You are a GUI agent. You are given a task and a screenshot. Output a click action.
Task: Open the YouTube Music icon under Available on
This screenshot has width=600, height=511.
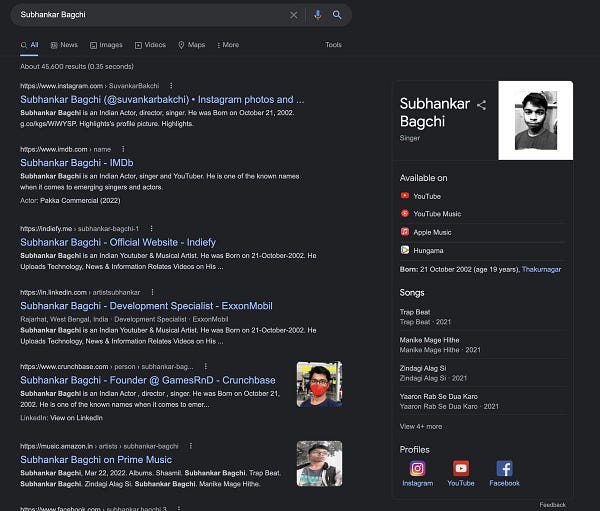coord(404,213)
